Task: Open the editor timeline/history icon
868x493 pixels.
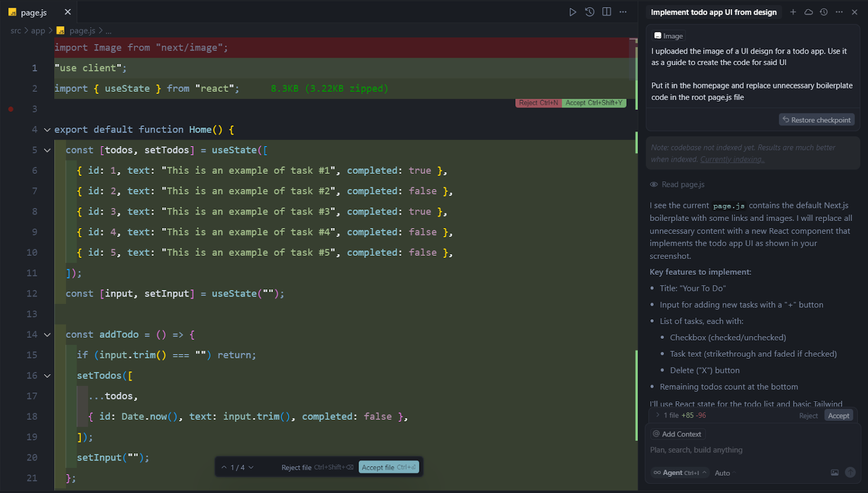Action: click(590, 11)
